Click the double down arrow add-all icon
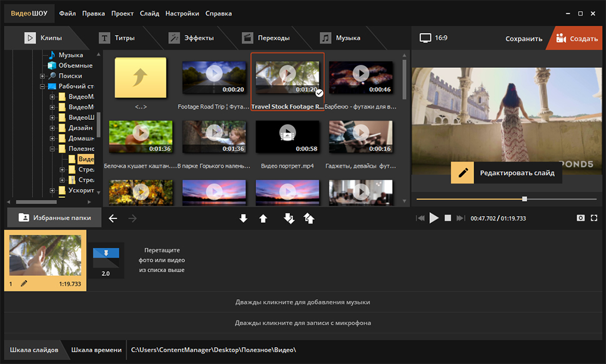Viewport: 606px width, 364px height. (x=289, y=219)
